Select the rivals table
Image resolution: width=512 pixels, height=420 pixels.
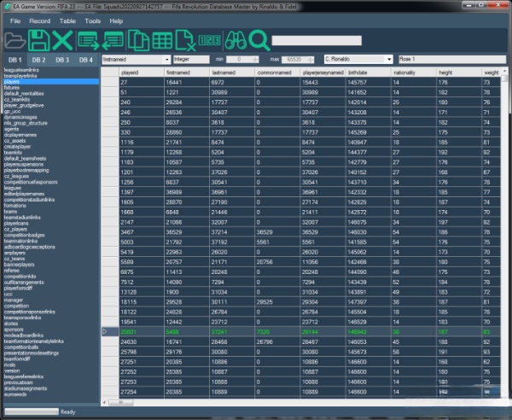[9, 365]
